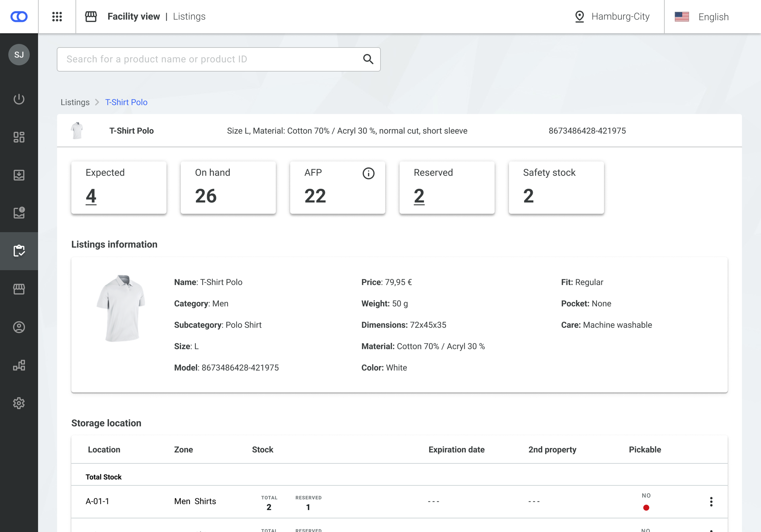Open the stacked blocks sidebar icon
The width and height of the screenshot is (761, 532).
tap(19, 365)
